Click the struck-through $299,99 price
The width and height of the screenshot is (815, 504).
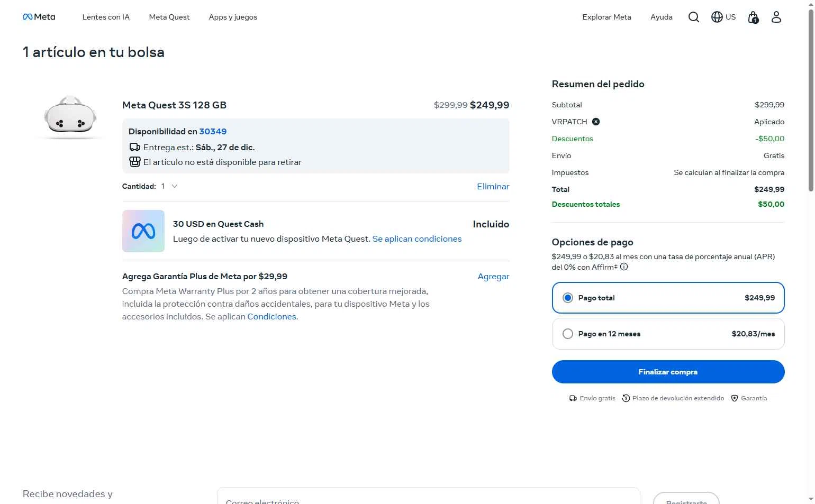pos(450,105)
